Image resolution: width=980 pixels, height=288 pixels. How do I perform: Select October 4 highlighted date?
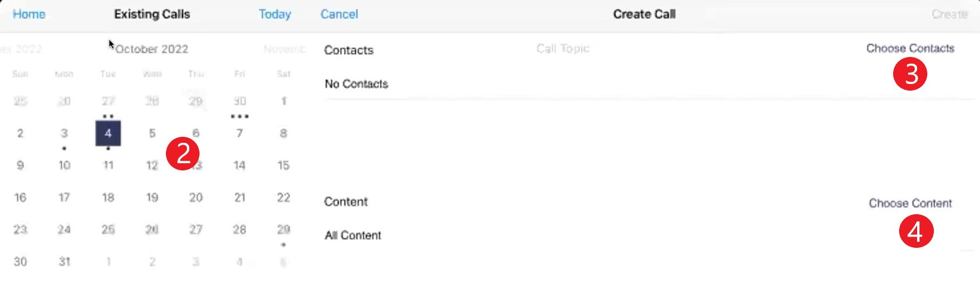click(x=108, y=133)
